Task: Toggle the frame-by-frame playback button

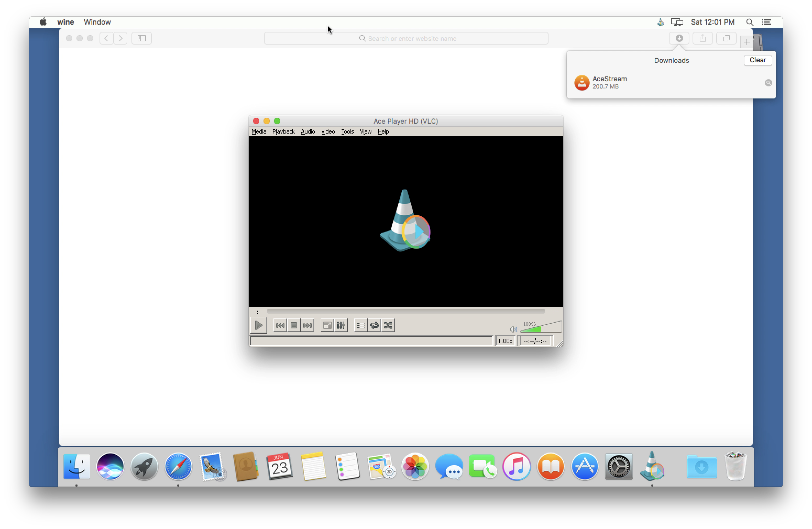Action: (x=307, y=325)
